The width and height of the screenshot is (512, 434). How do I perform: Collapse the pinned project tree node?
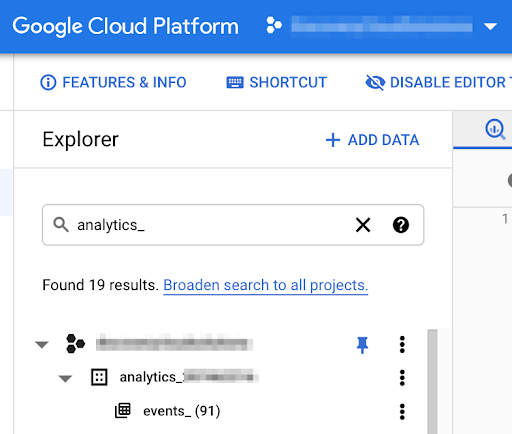(x=42, y=345)
